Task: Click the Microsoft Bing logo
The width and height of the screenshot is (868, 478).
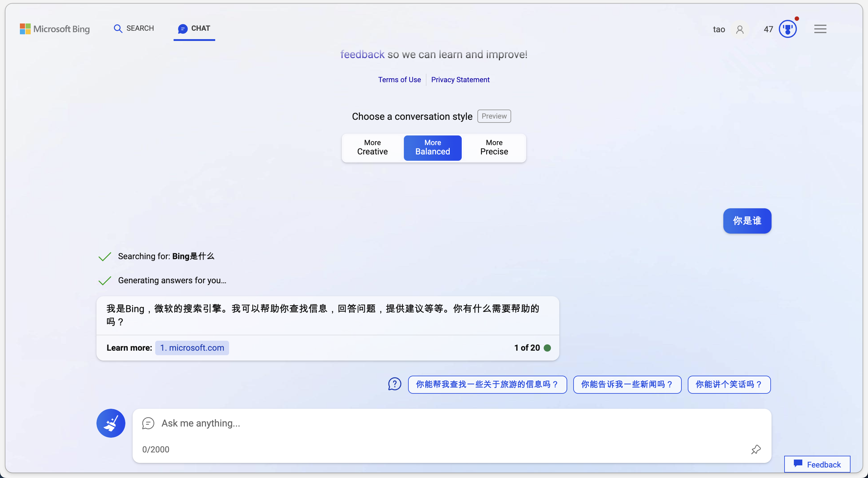Action: [55, 29]
